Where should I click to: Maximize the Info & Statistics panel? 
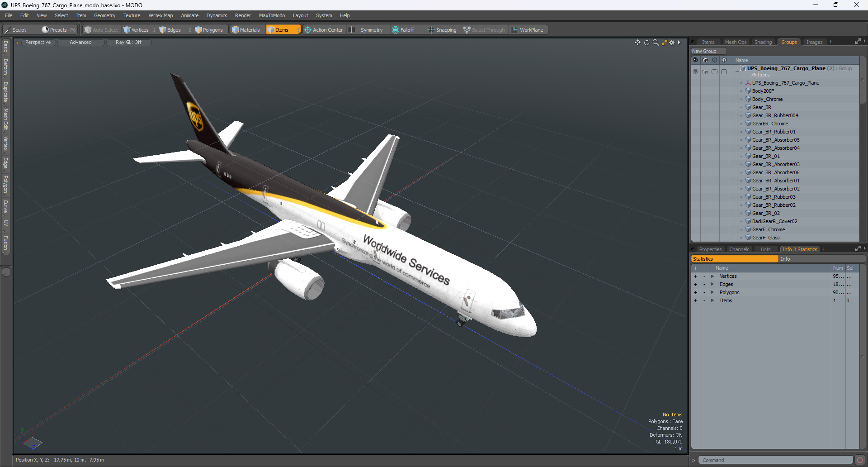858,249
